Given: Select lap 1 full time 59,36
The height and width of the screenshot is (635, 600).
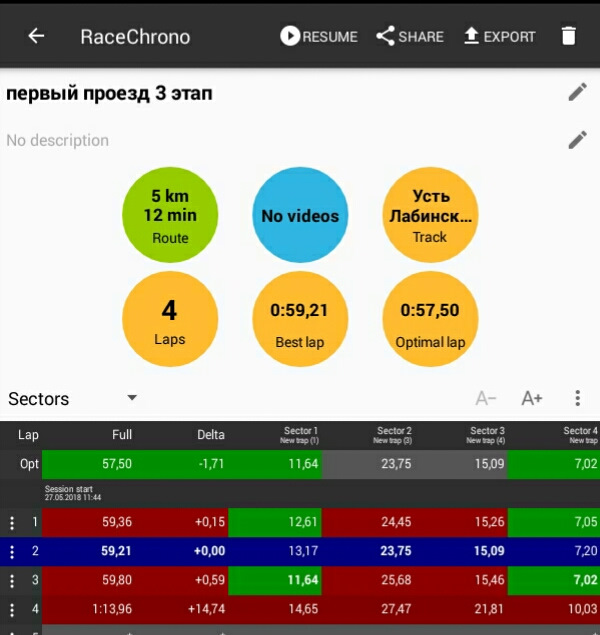Looking at the screenshot, I should (117, 522).
